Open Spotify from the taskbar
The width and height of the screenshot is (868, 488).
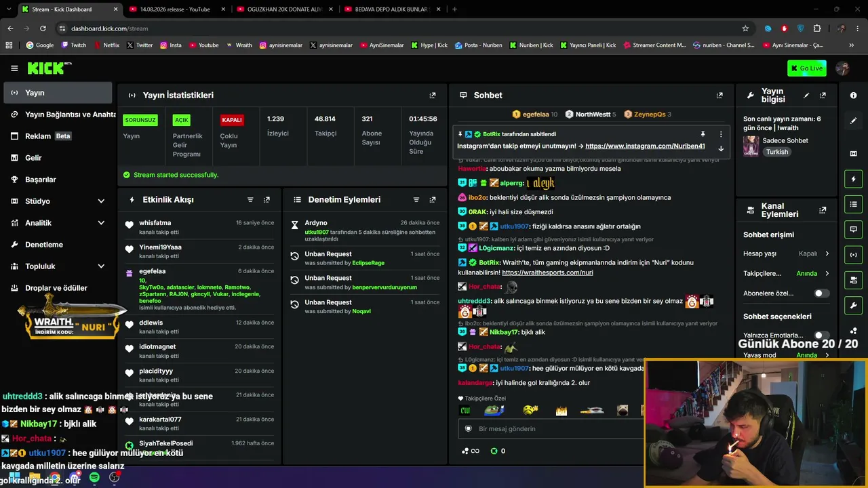94,478
